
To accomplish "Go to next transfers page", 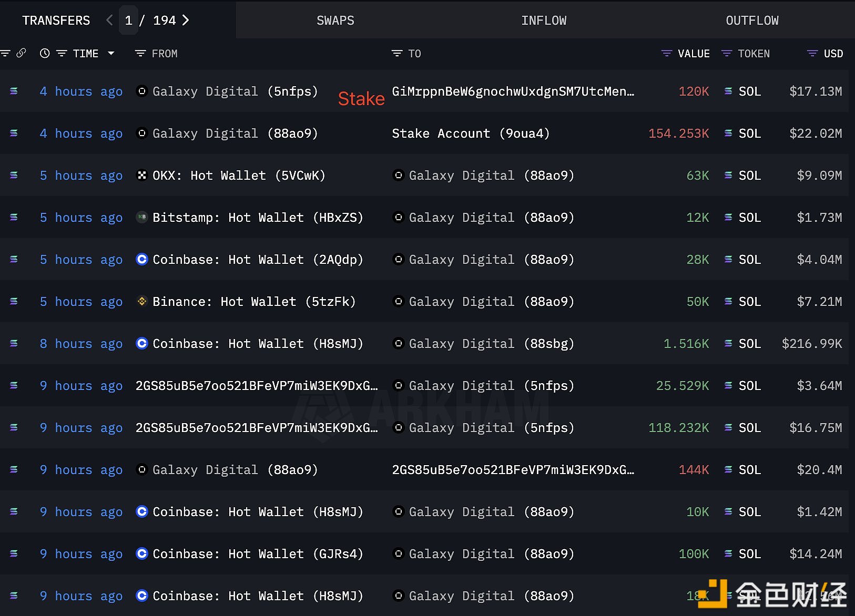I will tap(186, 20).
